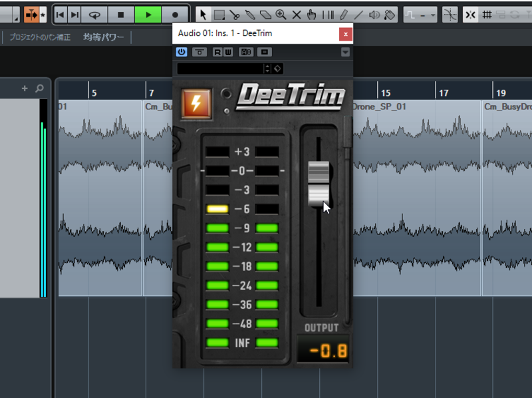Click the OUTPUT value display showing -0.8

point(323,350)
